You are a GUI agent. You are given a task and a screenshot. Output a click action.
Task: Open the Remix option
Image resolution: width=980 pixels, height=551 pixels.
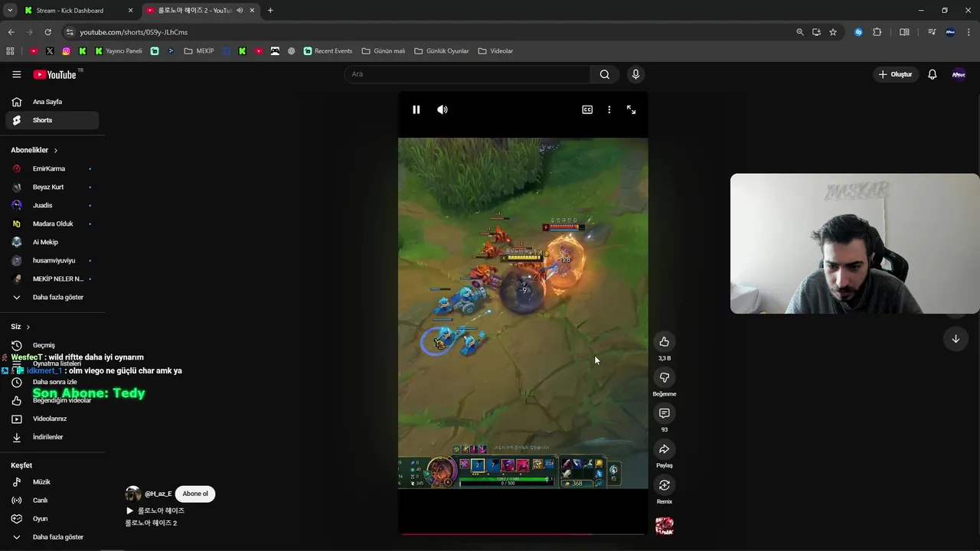point(665,485)
